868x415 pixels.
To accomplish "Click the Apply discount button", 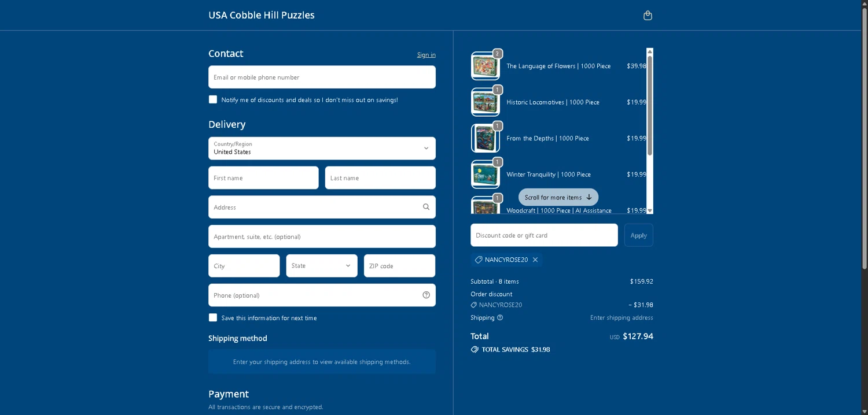I will pos(639,235).
